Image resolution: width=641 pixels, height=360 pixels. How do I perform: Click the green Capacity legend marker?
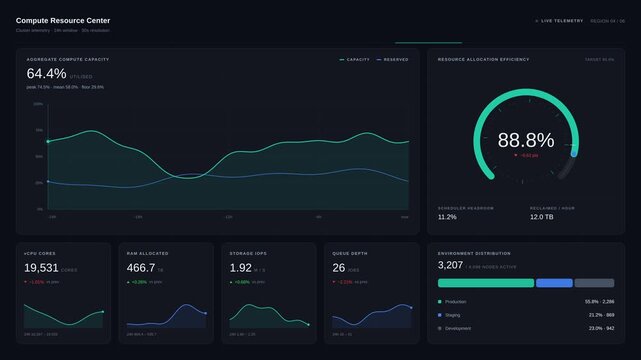(342, 60)
